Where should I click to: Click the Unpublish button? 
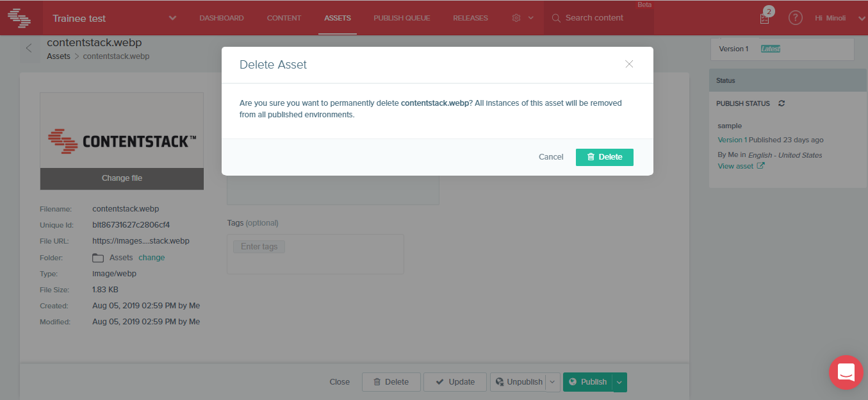click(518, 382)
